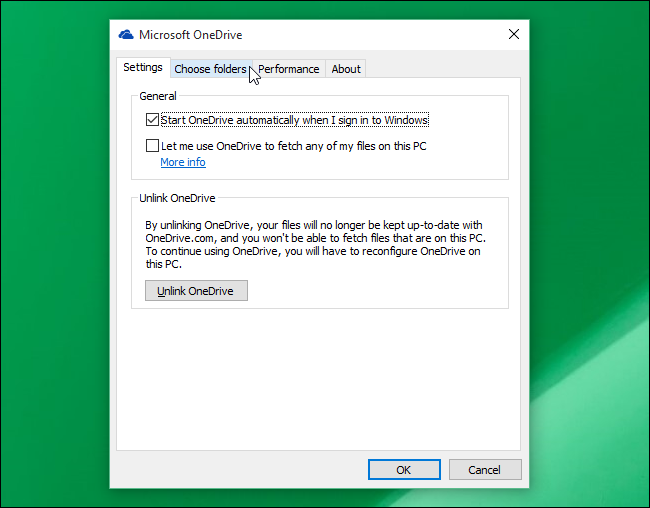Open the More info link
This screenshot has height=508, width=650.
[x=183, y=162]
